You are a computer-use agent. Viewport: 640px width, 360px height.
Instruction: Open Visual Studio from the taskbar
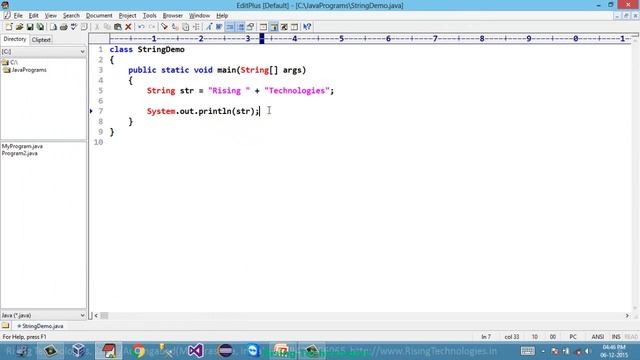[196, 351]
